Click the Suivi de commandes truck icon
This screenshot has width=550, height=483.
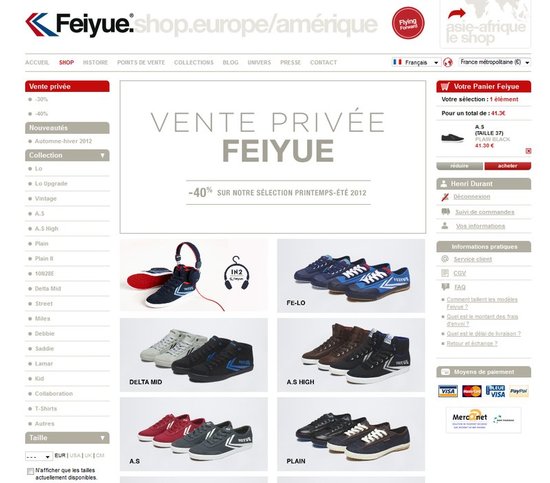click(445, 212)
